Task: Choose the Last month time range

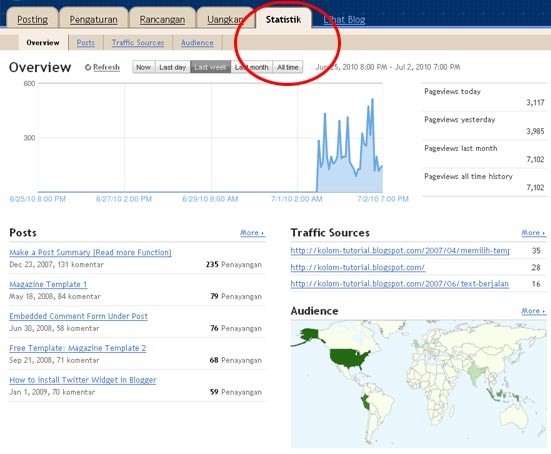Action: 252,67
